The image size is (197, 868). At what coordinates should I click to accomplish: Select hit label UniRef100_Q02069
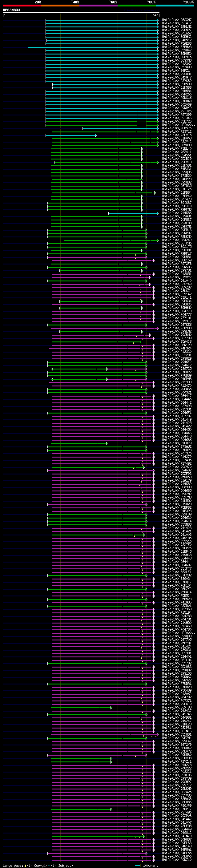(x=177, y=104)
